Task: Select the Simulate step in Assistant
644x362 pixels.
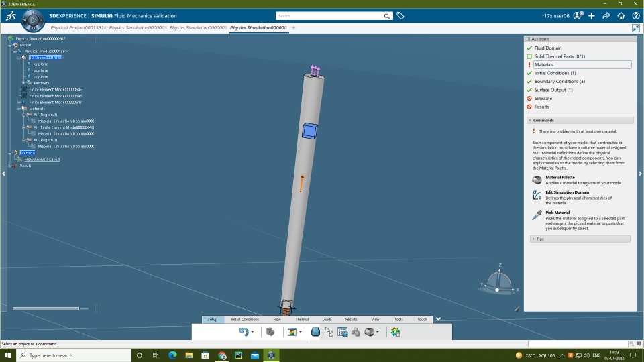Action: click(x=543, y=98)
